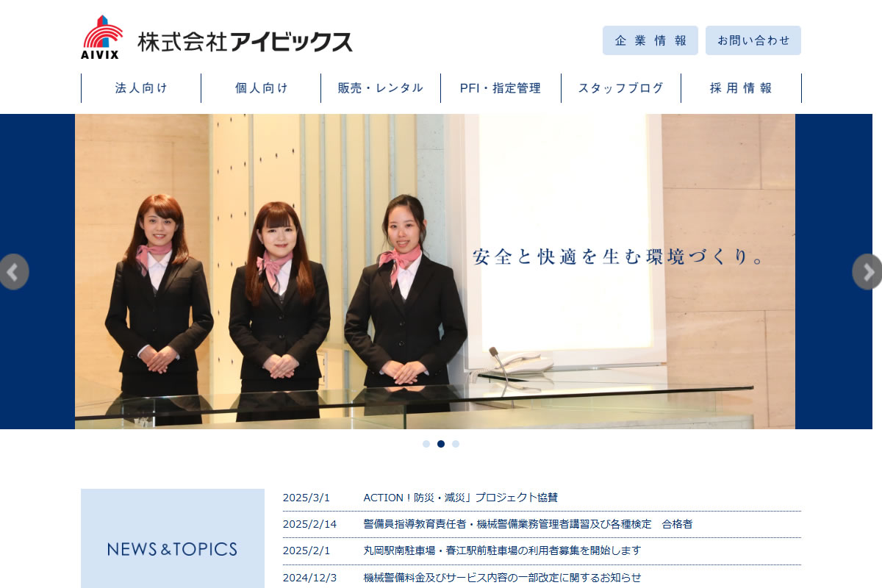The height and width of the screenshot is (588, 882).
Task: Click the receptionists hero banner image
Action: [x=434, y=272]
